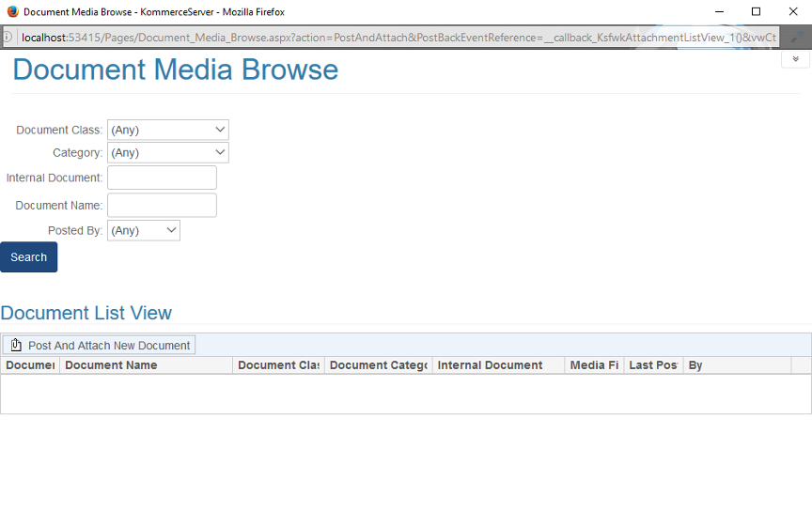Click the Last Posted column header
Viewport: 812px width, 511px height.
click(x=653, y=365)
